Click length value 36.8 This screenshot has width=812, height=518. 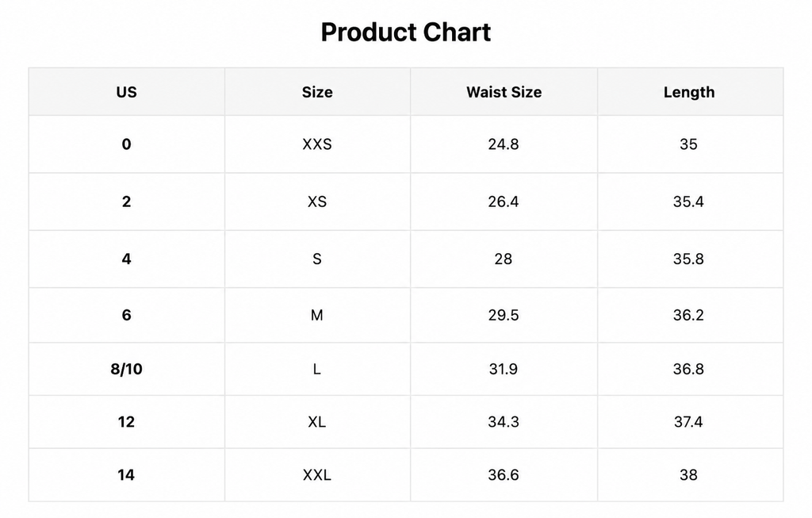[x=688, y=369]
